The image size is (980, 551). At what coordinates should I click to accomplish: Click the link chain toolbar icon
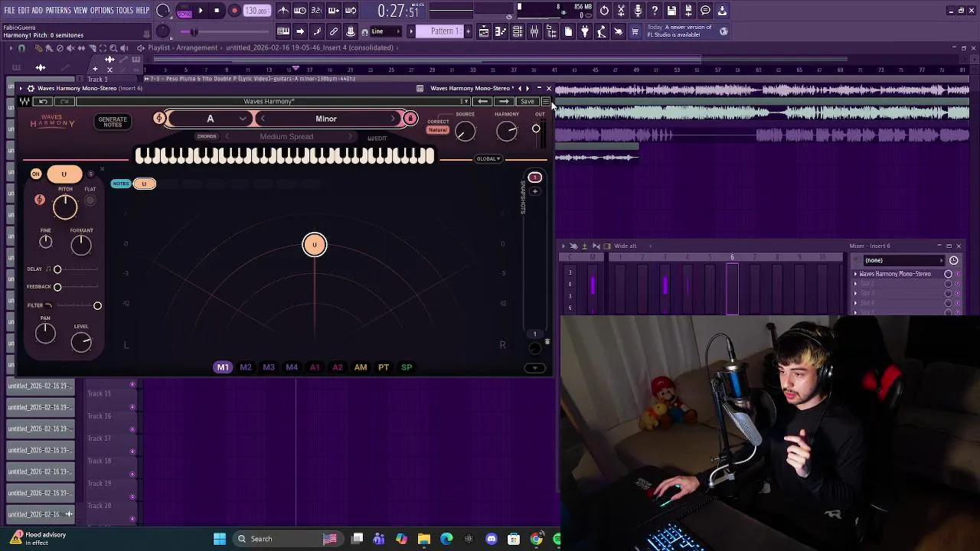coord(334,31)
